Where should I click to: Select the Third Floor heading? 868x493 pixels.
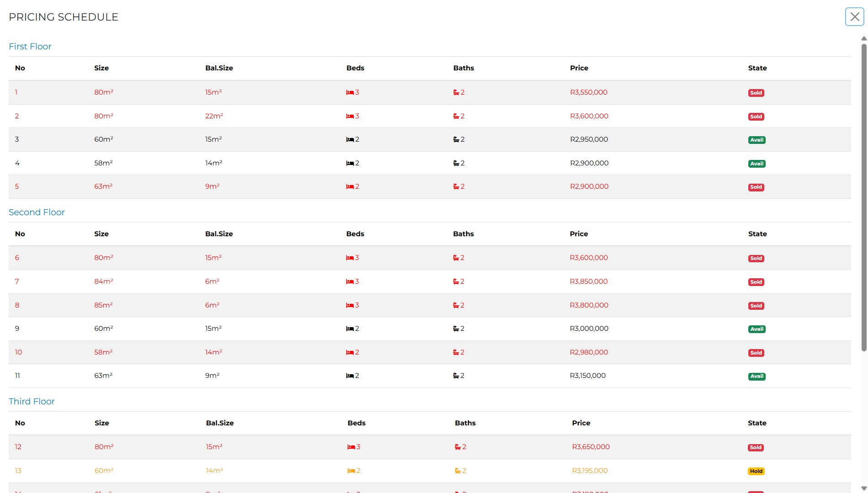click(x=32, y=402)
